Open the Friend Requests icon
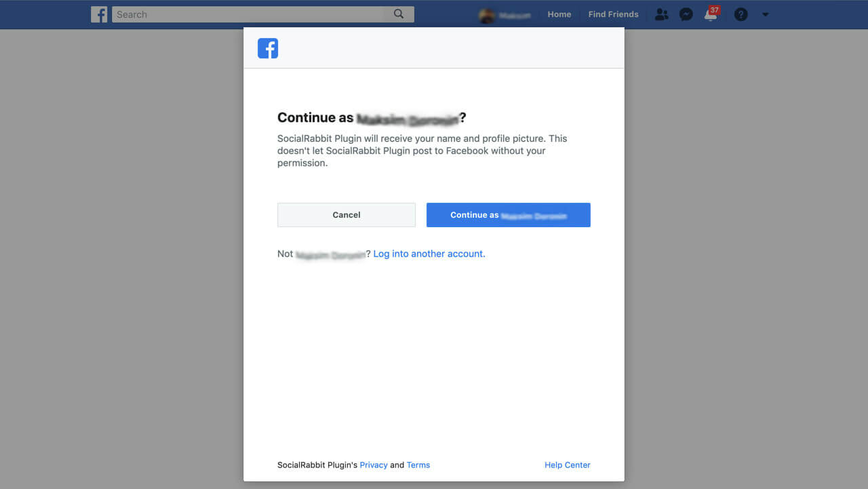Image resolution: width=868 pixels, height=489 pixels. [x=661, y=14]
